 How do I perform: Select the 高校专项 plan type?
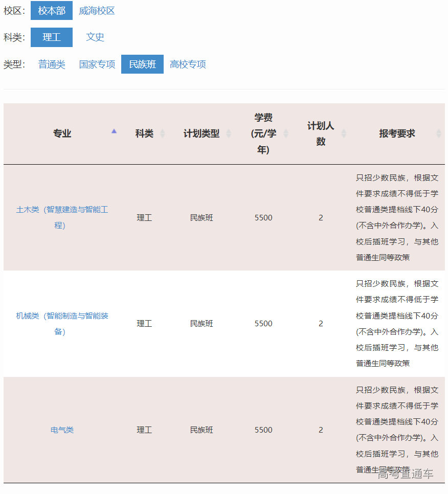188,64
